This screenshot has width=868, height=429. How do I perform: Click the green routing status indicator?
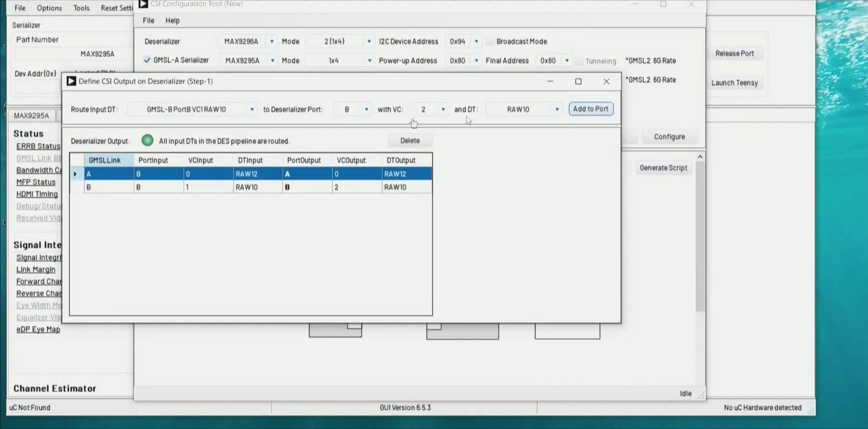[147, 140]
